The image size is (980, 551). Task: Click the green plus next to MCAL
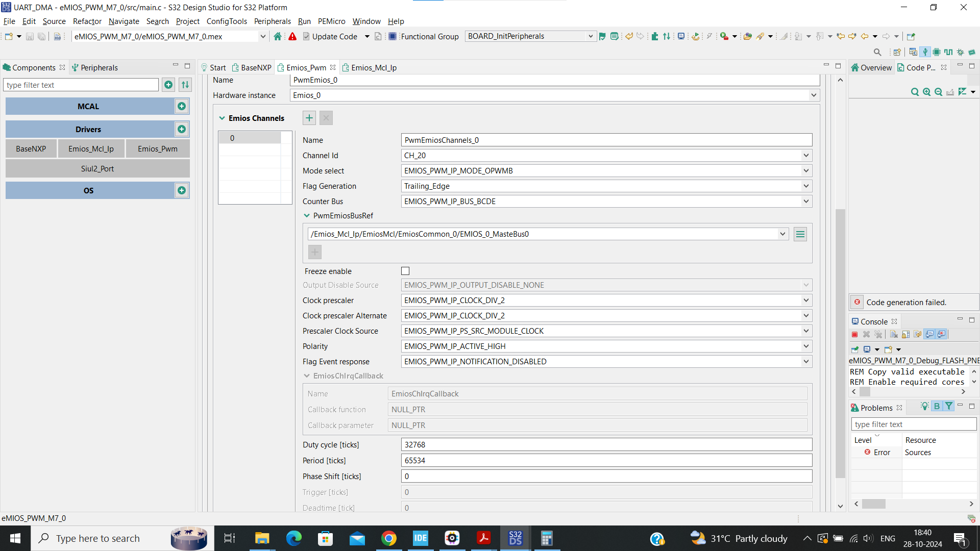[x=181, y=106]
